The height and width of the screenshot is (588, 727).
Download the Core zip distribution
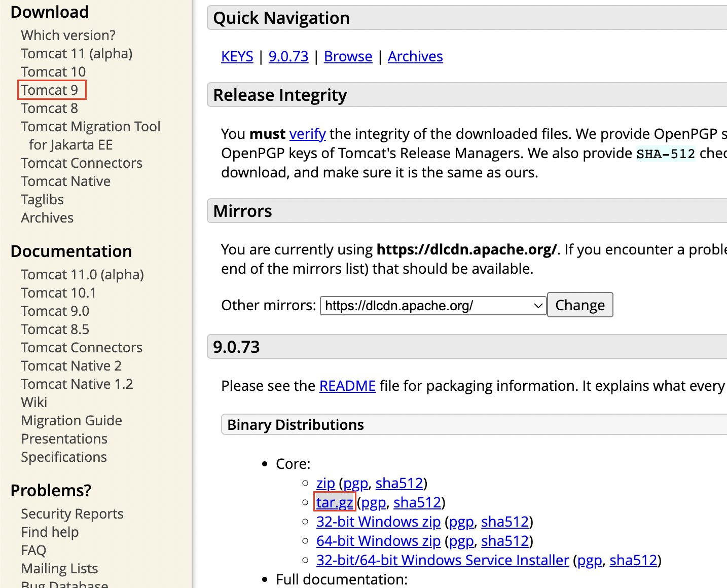[325, 483]
